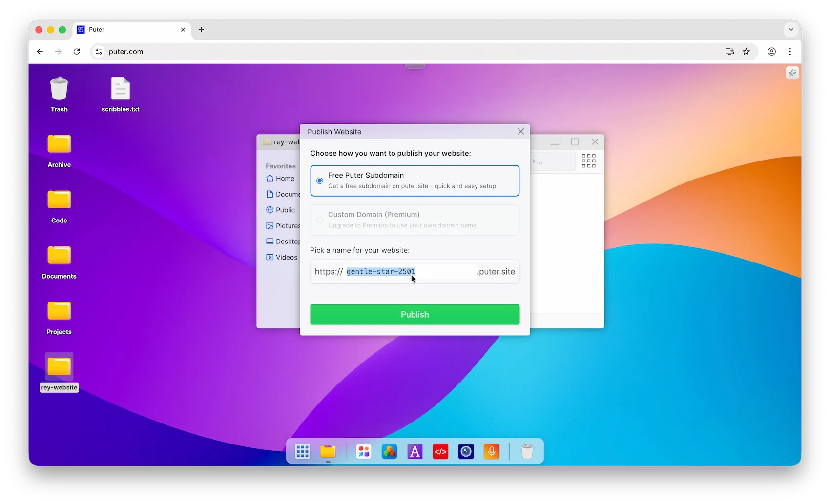
Task: Open the text editor (A icon) in dock
Action: point(415,451)
